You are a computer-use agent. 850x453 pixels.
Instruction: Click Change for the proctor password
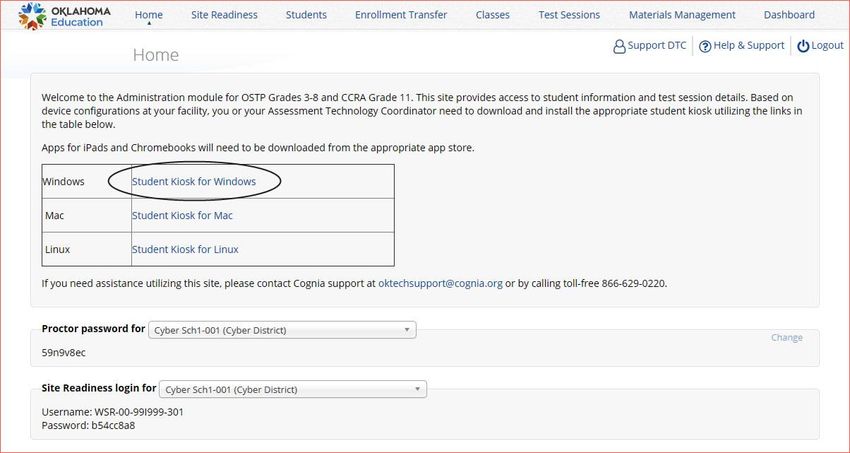(x=787, y=338)
